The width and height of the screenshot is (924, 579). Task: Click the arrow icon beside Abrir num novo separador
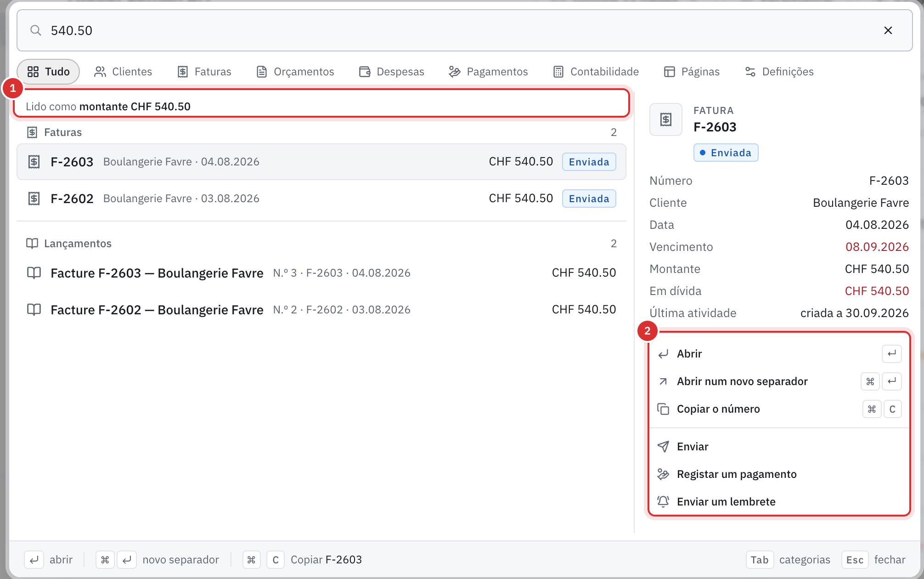663,381
